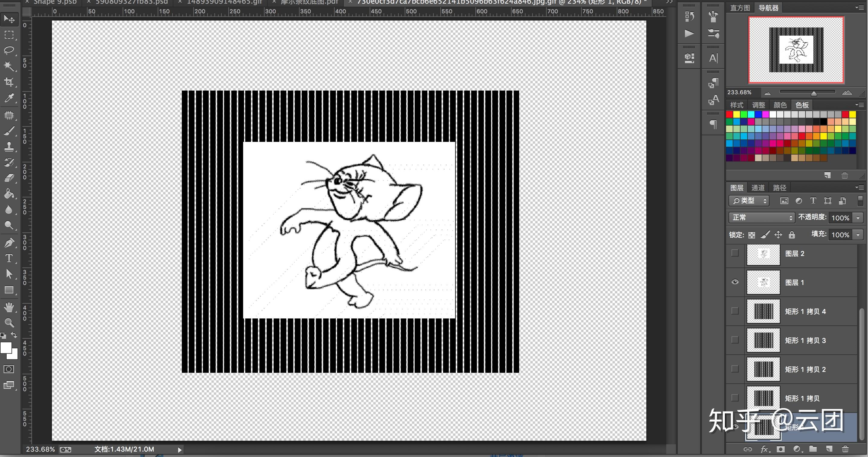Zoom out with navigator small mountains button
This screenshot has height=457, width=868.
768,93
